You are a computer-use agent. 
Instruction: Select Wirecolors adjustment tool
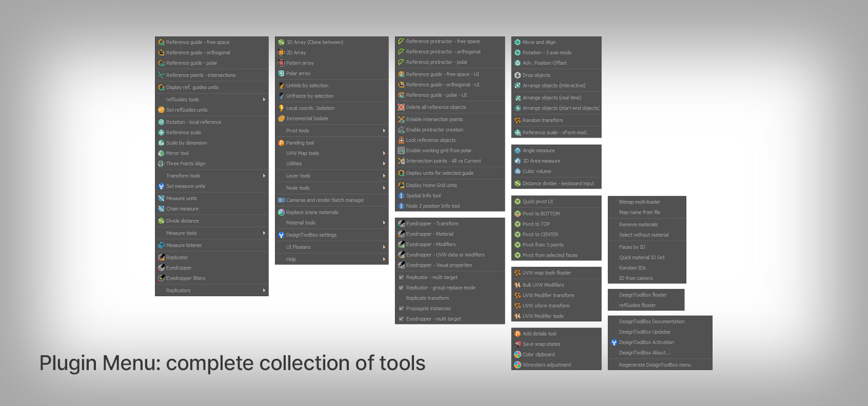tap(546, 365)
